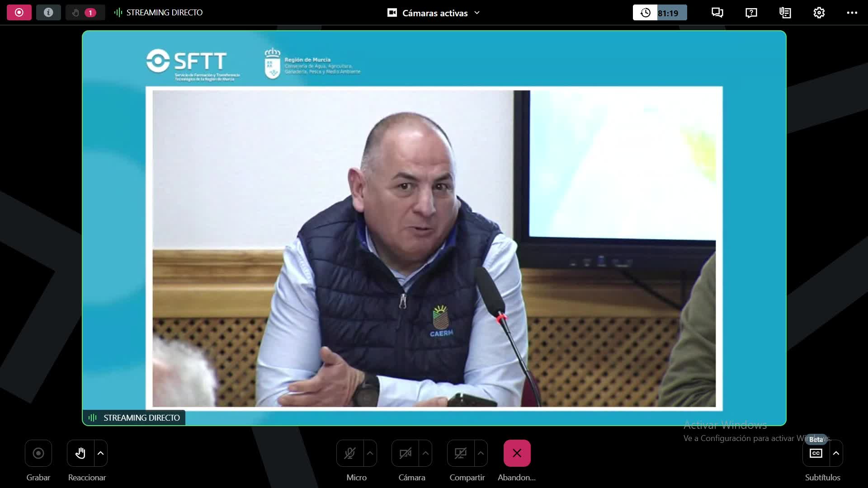Viewport: 868px width, 488px height.
Task: Click the pink Abandonar leave button
Action: (517, 453)
